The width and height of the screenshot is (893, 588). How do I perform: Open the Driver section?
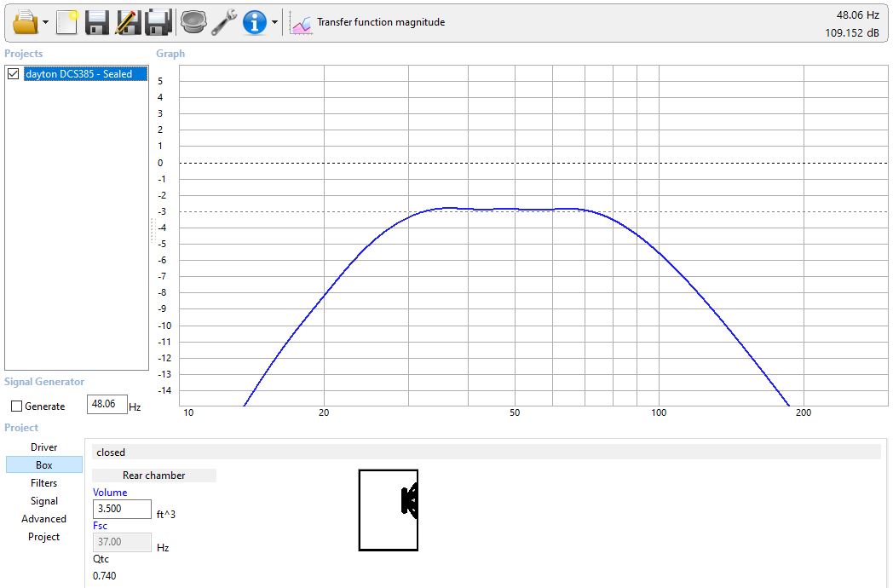pos(43,447)
